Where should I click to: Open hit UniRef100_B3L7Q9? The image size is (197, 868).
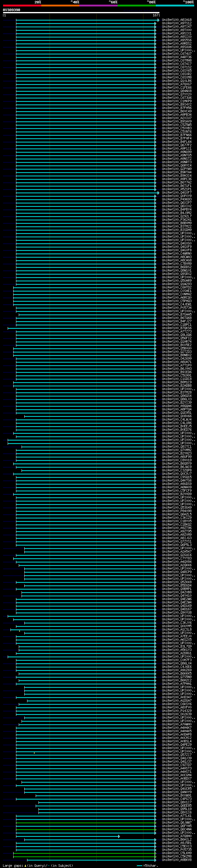point(176,646)
